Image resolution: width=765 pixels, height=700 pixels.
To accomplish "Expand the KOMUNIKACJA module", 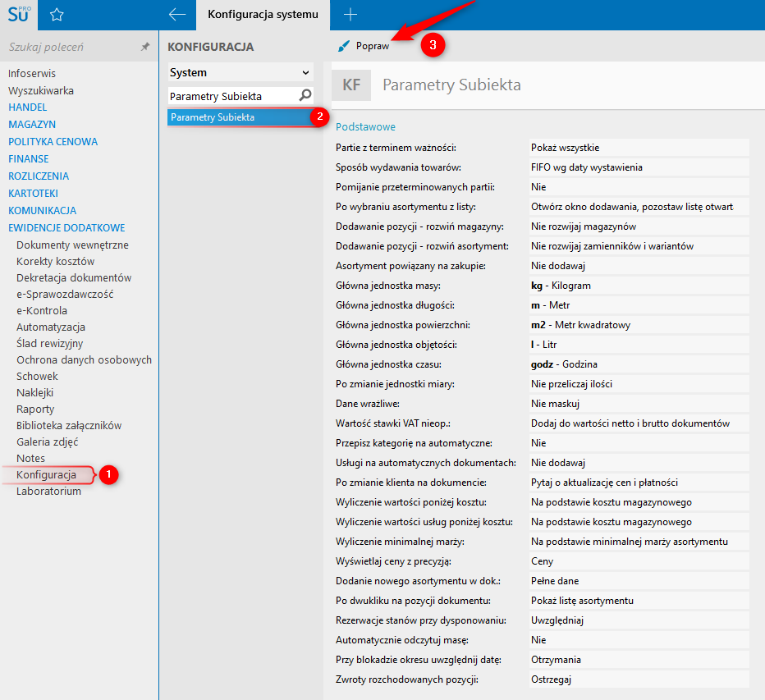I will pyautogui.click(x=43, y=211).
